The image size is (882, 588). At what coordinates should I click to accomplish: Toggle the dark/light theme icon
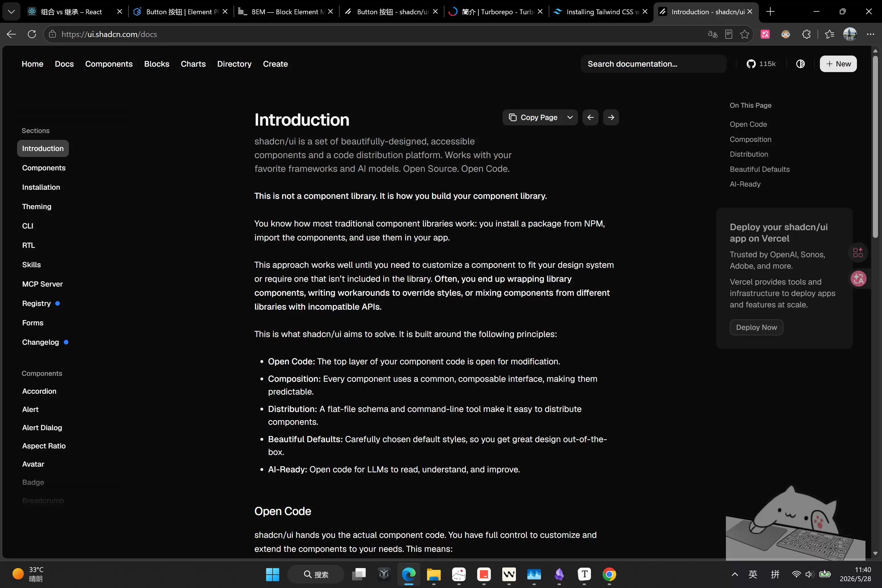[x=800, y=64]
